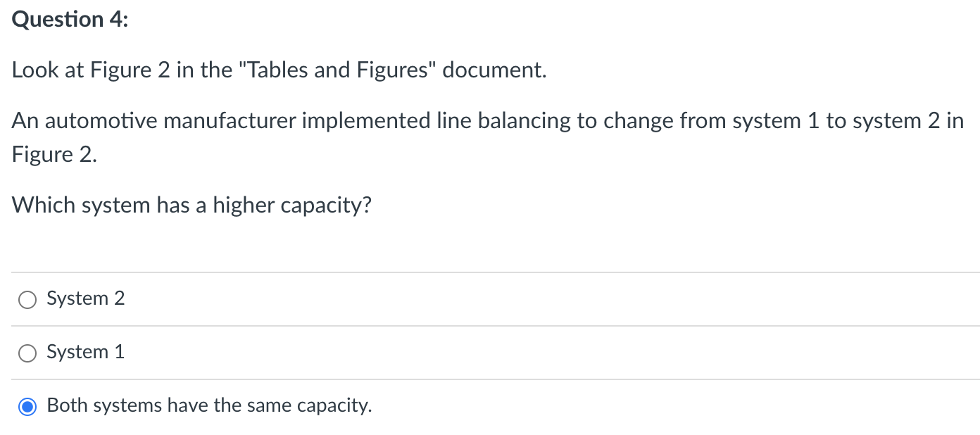
Task: Click "Which system has a higher capacity?" text
Action: tap(191, 206)
